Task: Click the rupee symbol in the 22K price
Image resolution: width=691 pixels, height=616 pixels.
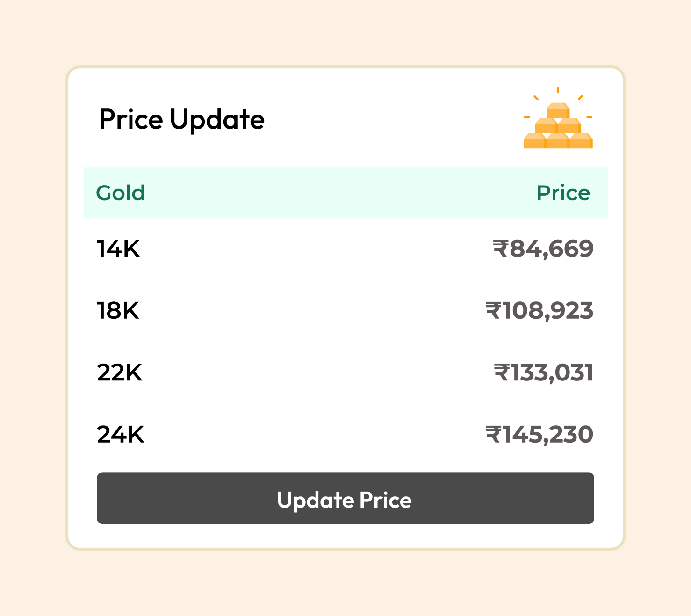Action: (501, 372)
